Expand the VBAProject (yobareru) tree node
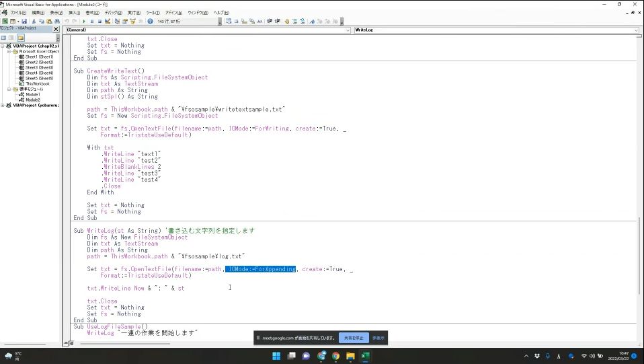 pos(3,105)
